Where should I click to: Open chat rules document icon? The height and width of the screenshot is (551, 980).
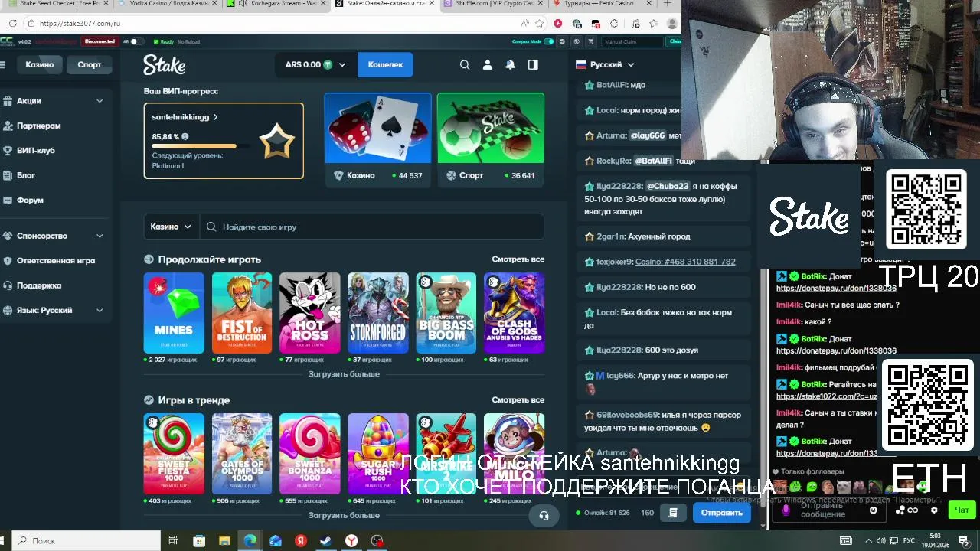pyautogui.click(x=673, y=513)
